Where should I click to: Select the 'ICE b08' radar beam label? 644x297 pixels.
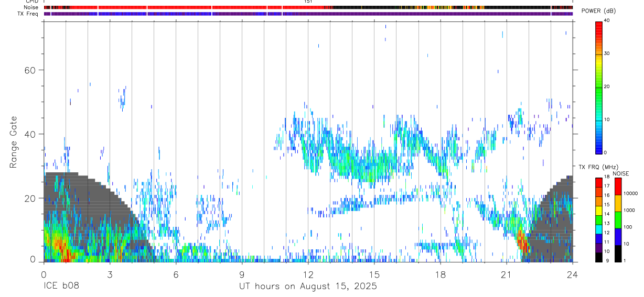(60, 287)
